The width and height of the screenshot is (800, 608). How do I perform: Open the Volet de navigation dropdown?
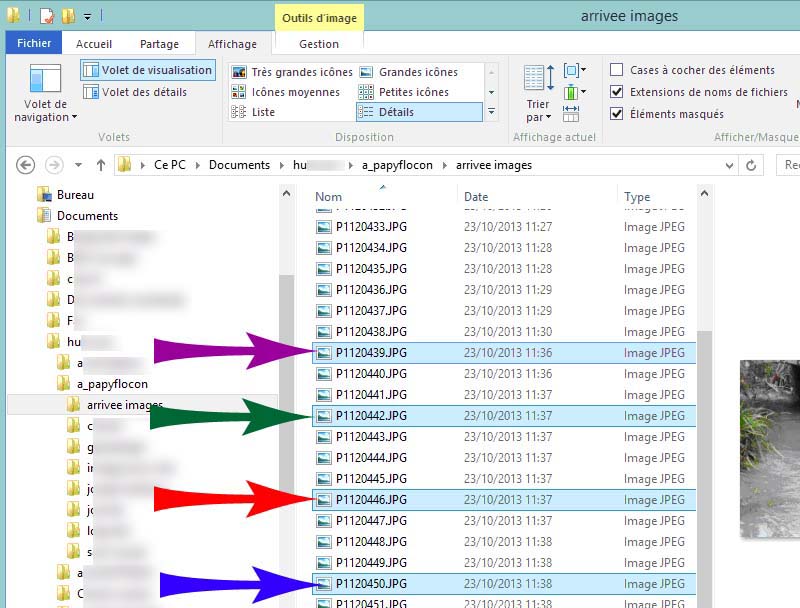[x=45, y=93]
